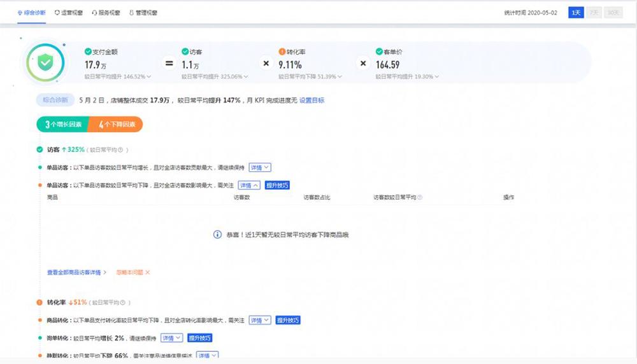The height and width of the screenshot is (364, 637).
Task: Click the question icon after 访客 325% 较日常平均
Action: coord(120,150)
